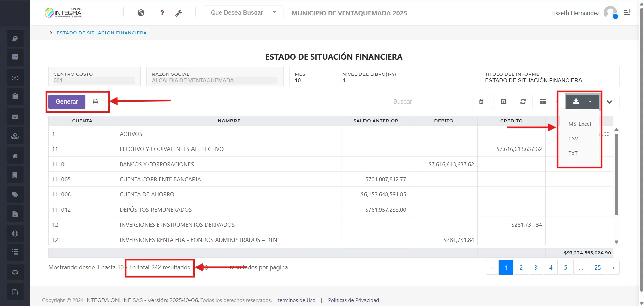Select MS-Excel from the export menu
This screenshot has height=306, width=644.
click(579, 124)
